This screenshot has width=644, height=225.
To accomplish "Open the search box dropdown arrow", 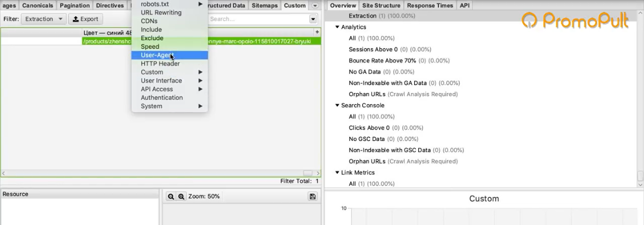I will pyautogui.click(x=313, y=19).
